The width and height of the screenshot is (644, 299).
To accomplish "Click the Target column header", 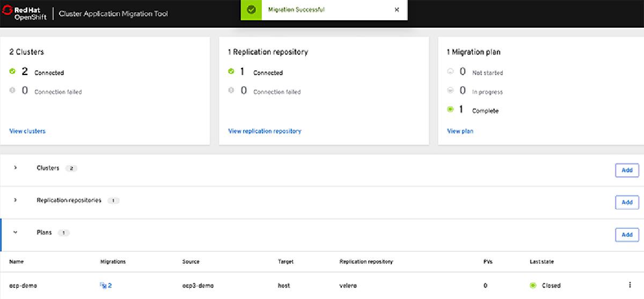I will (286, 261).
